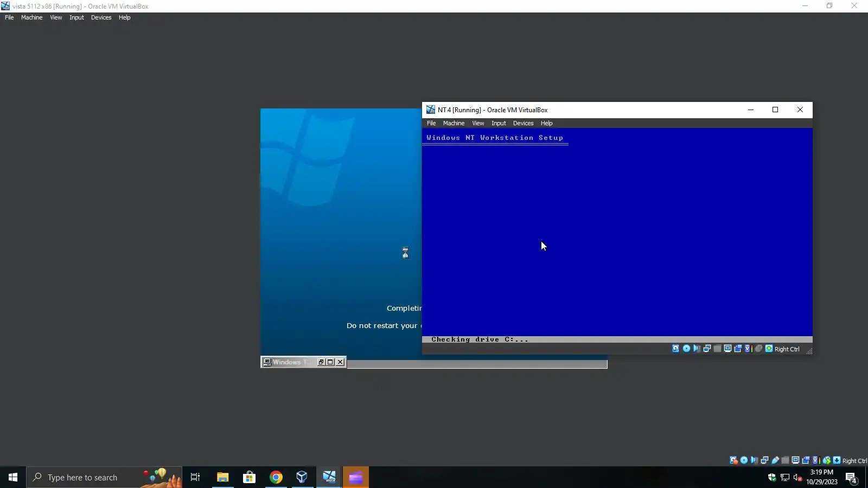This screenshot has width=868, height=488.
Task: Click hard disk activity icon in NT 4 status bar
Action: point(676,349)
